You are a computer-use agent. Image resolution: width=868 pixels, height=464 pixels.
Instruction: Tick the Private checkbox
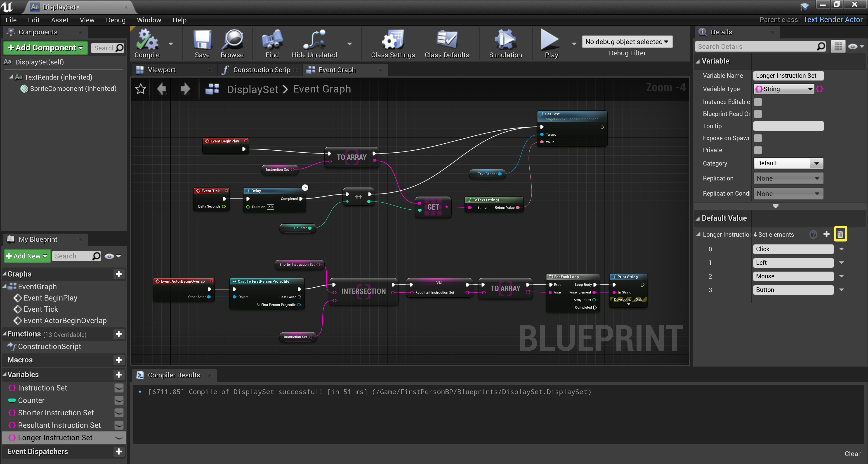point(758,150)
